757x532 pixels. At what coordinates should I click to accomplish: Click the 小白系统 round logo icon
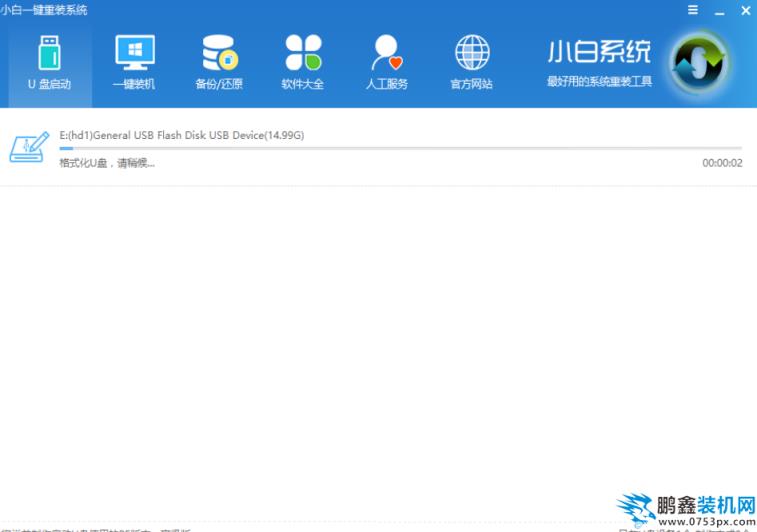700,63
